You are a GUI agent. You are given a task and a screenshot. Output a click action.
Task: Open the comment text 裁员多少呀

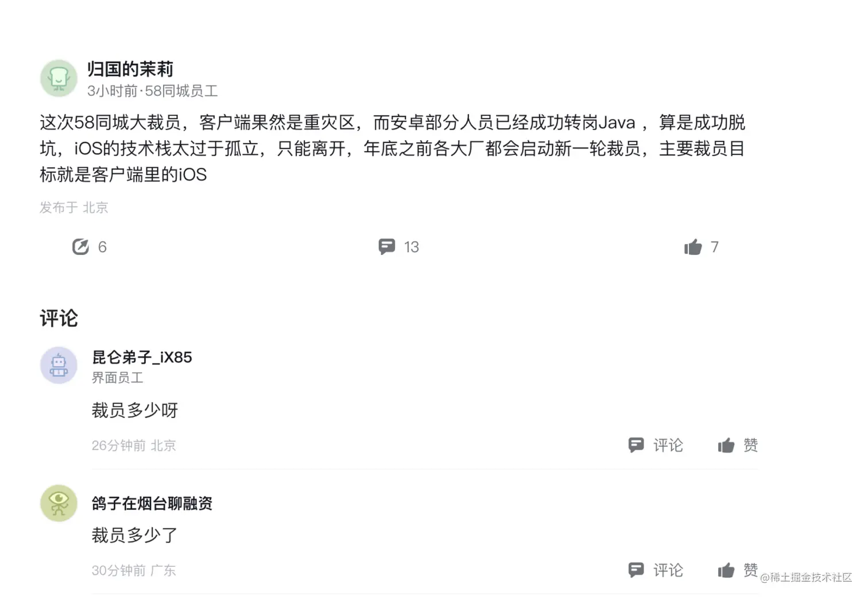135,410
